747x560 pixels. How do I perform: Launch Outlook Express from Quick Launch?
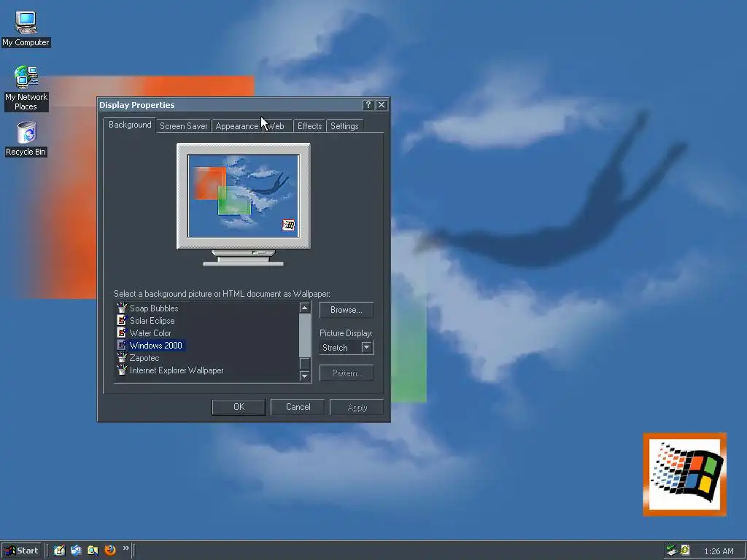point(76,551)
